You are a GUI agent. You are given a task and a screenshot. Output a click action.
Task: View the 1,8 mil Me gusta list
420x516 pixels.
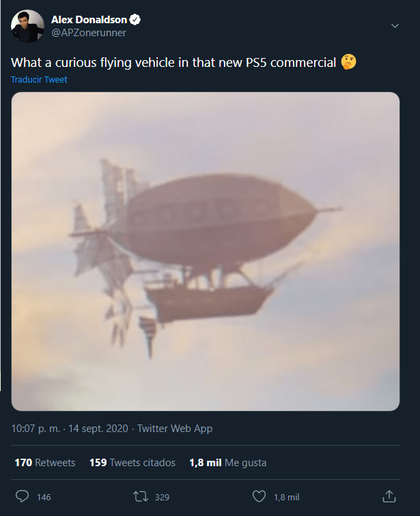click(228, 463)
